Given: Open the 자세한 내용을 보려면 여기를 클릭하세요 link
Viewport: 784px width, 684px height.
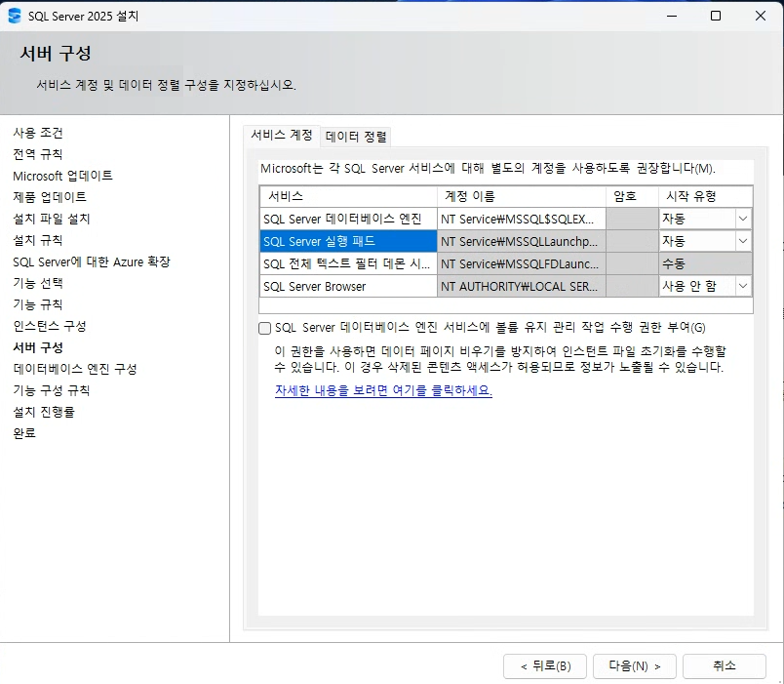Looking at the screenshot, I should point(383,390).
